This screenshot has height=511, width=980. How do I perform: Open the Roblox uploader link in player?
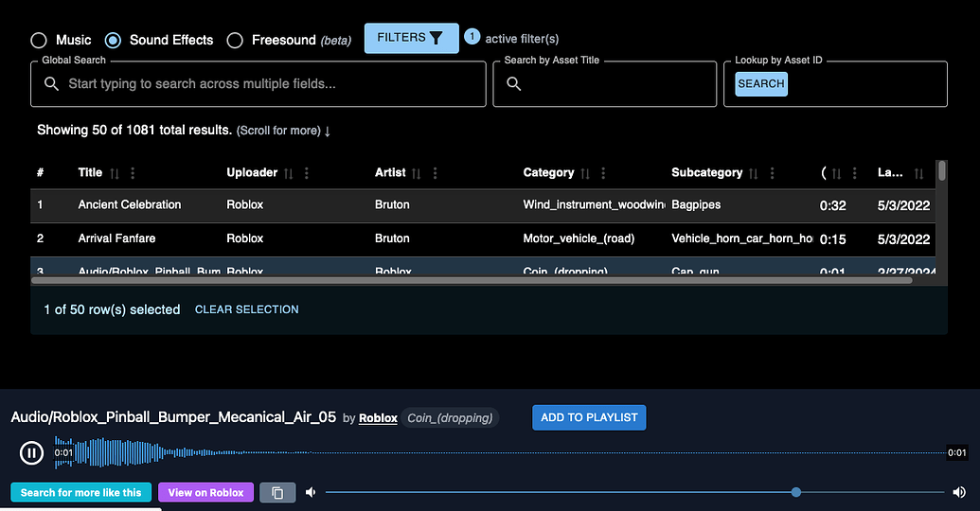pos(378,418)
